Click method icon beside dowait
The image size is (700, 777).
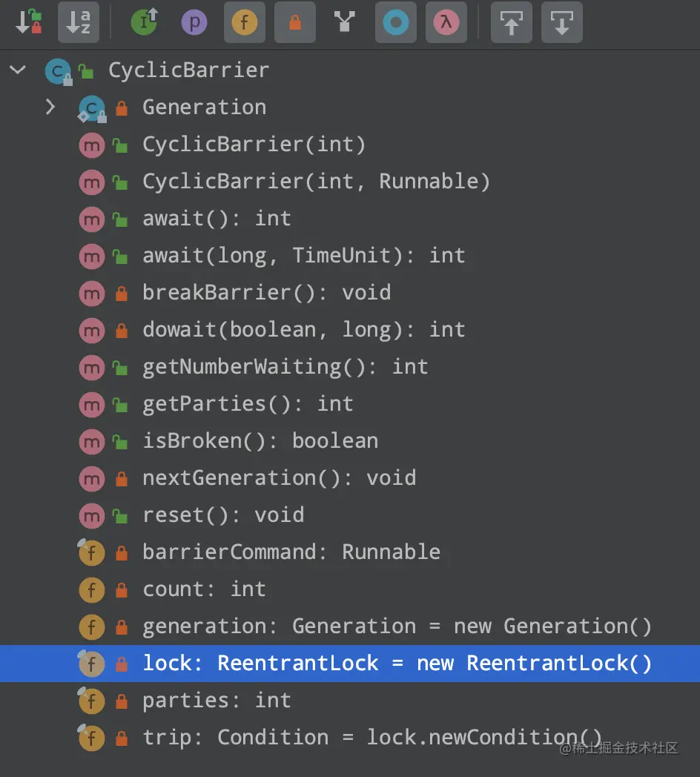pos(92,331)
